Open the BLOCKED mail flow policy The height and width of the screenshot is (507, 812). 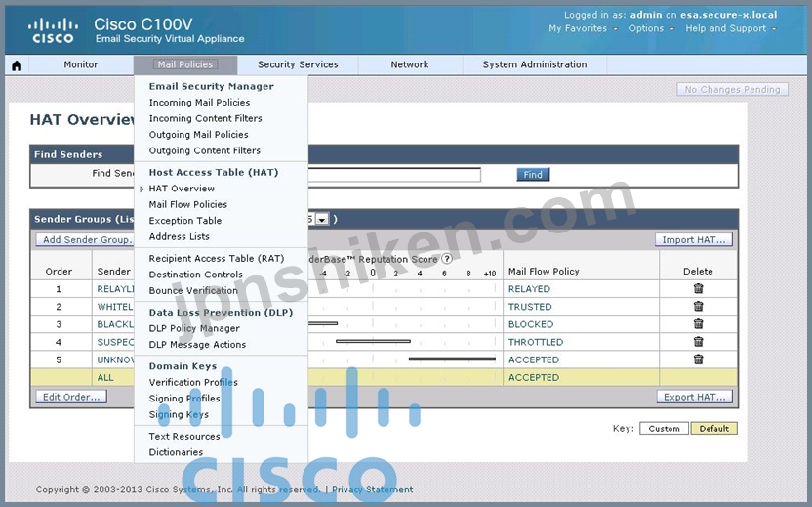point(531,324)
